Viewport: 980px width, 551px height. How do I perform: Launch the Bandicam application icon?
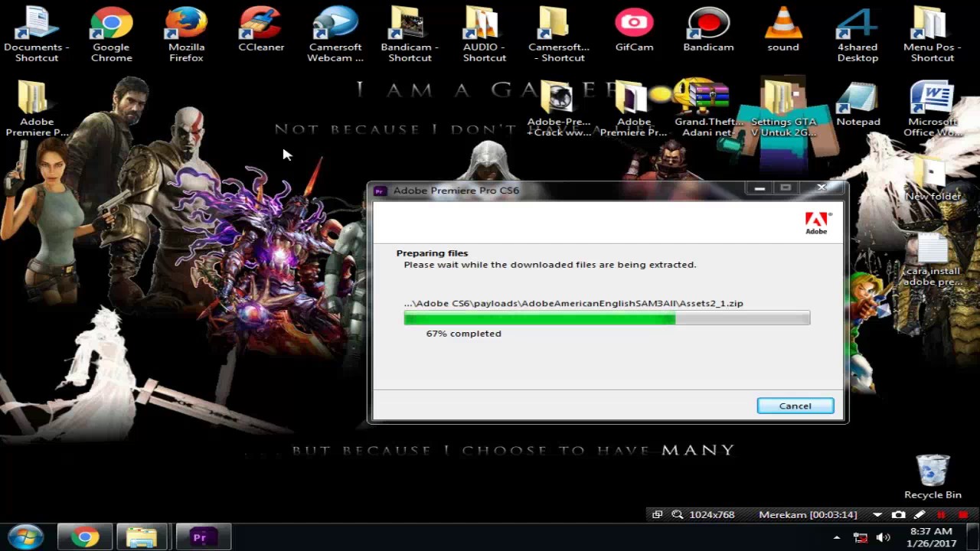708,31
